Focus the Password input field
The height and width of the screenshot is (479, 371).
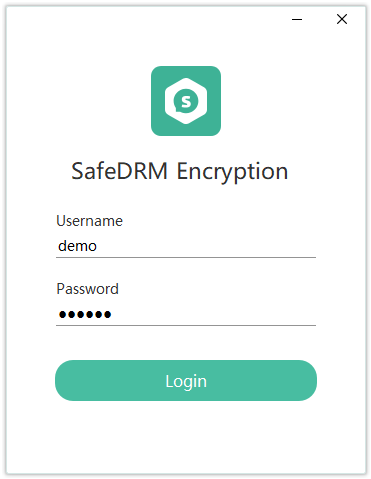coord(186,314)
